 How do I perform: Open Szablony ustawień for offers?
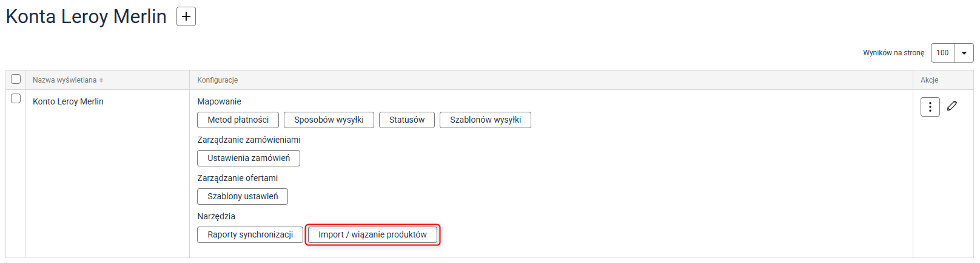point(243,196)
